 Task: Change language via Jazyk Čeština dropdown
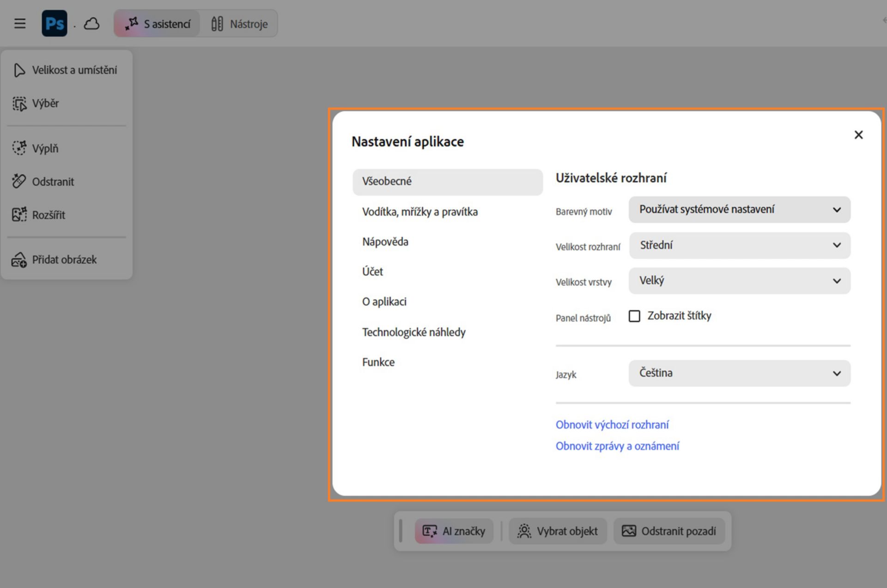click(739, 373)
